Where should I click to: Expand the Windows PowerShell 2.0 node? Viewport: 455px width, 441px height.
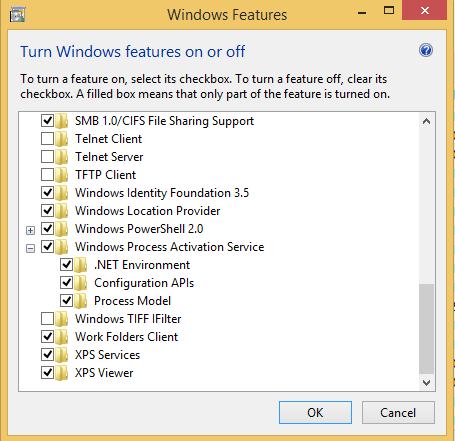pos(30,230)
